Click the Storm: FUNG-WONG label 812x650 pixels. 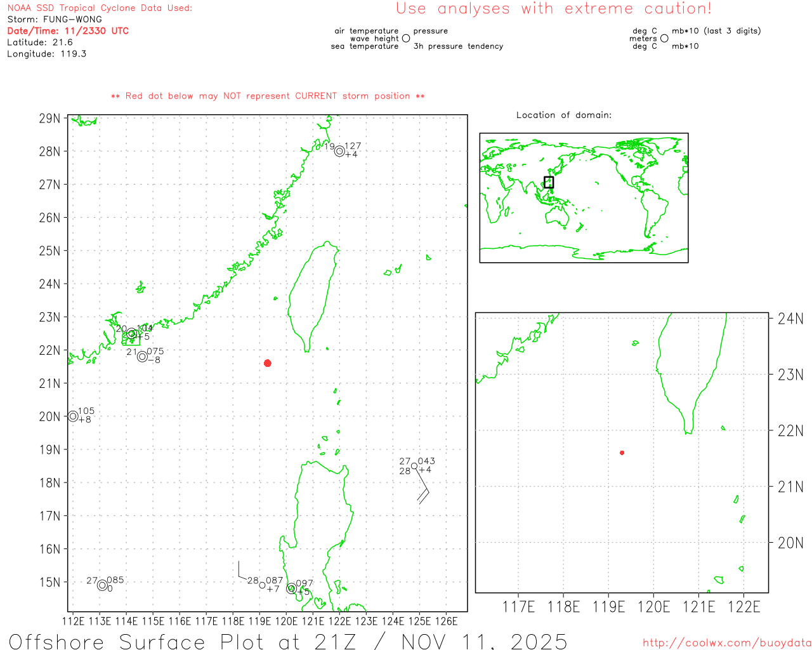tap(55, 19)
